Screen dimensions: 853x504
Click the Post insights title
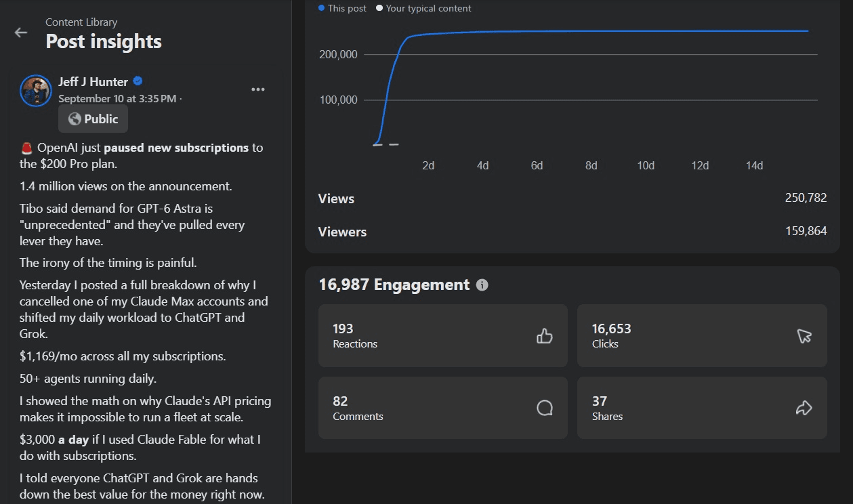click(104, 41)
